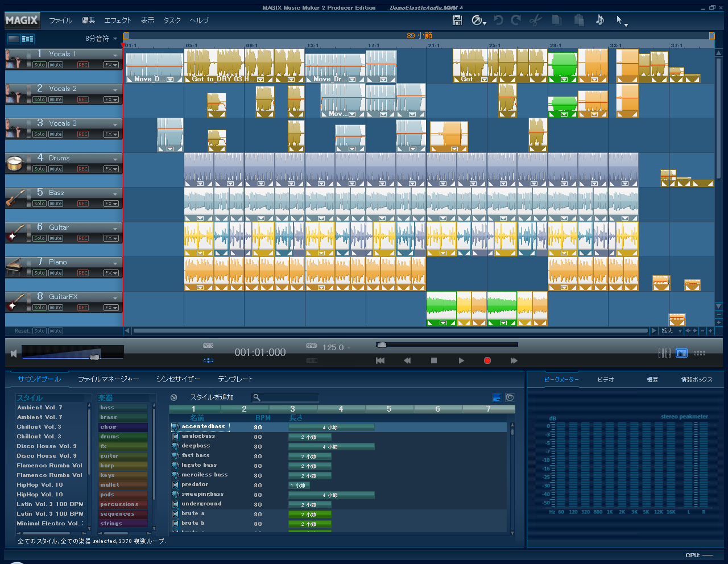Arm REC on the Piano track
Viewport: 728px width, 564px height.
point(83,273)
